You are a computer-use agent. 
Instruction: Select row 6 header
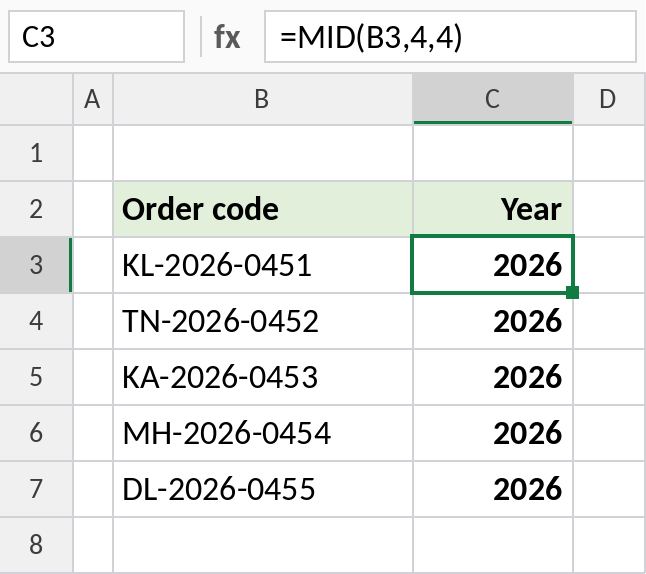(36, 433)
